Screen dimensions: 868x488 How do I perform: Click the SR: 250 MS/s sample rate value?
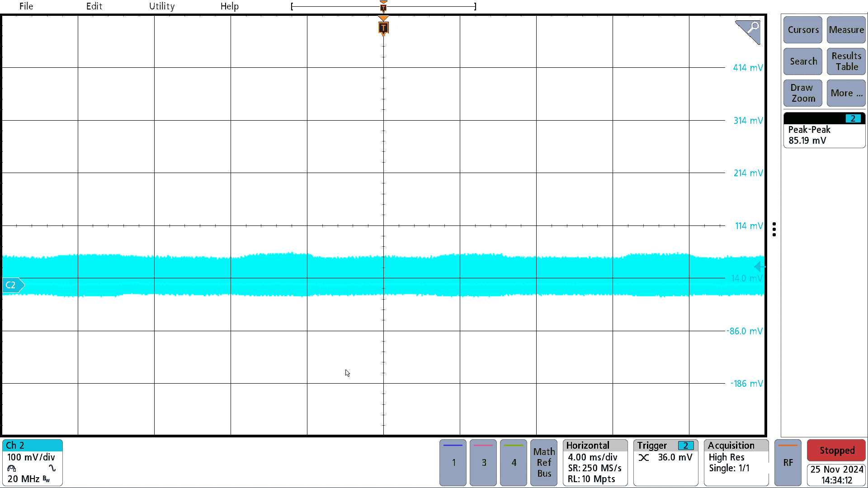594,468
